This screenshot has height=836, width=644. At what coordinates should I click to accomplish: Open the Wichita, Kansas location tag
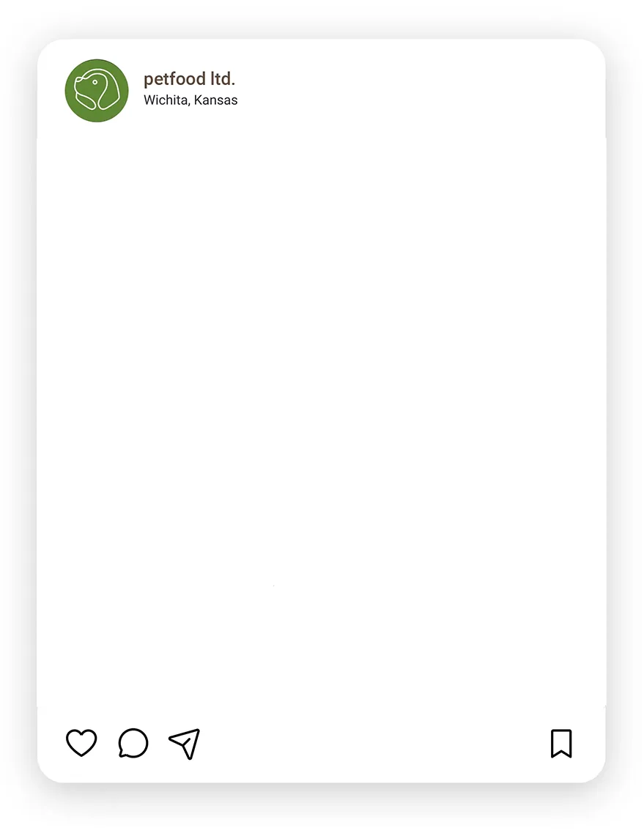click(190, 100)
